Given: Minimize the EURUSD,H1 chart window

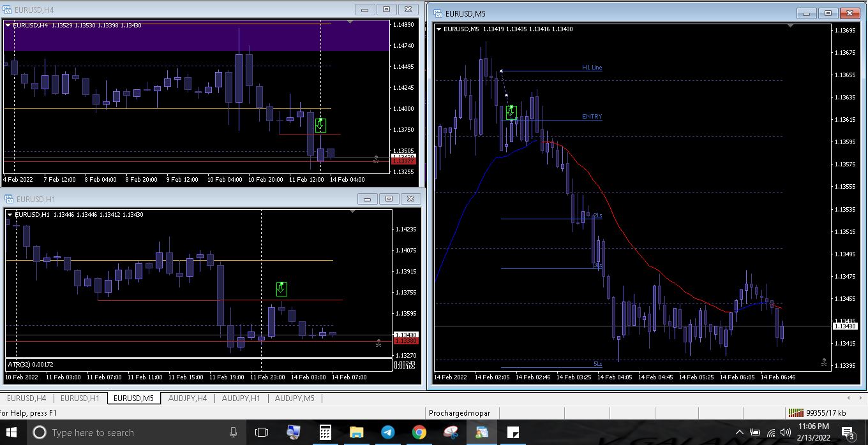Looking at the screenshot, I should [x=367, y=199].
